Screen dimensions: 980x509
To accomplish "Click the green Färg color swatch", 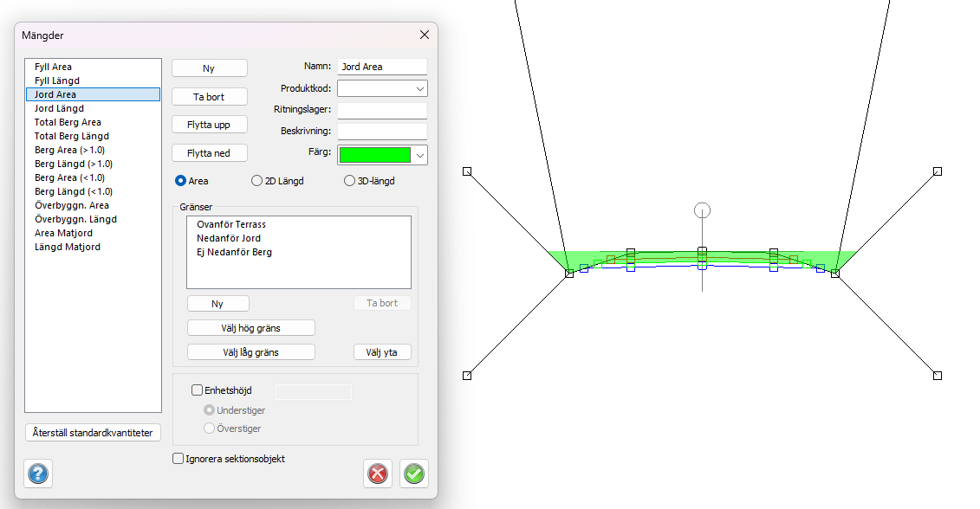I will (375, 155).
